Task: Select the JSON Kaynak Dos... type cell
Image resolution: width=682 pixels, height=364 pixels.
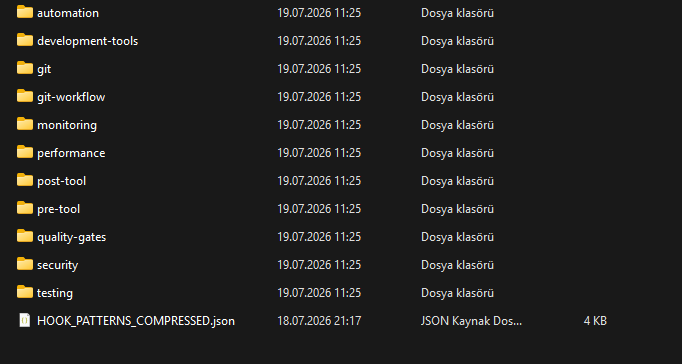Action: click(x=471, y=321)
